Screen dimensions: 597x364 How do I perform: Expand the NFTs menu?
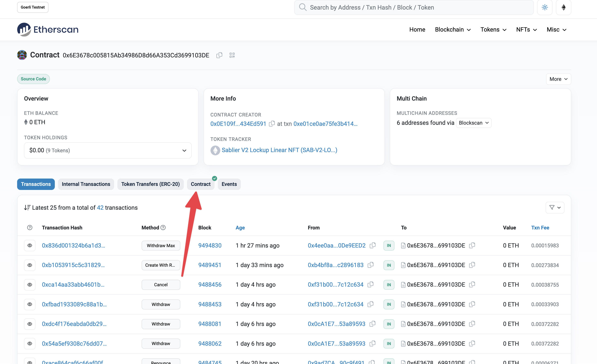point(526,30)
